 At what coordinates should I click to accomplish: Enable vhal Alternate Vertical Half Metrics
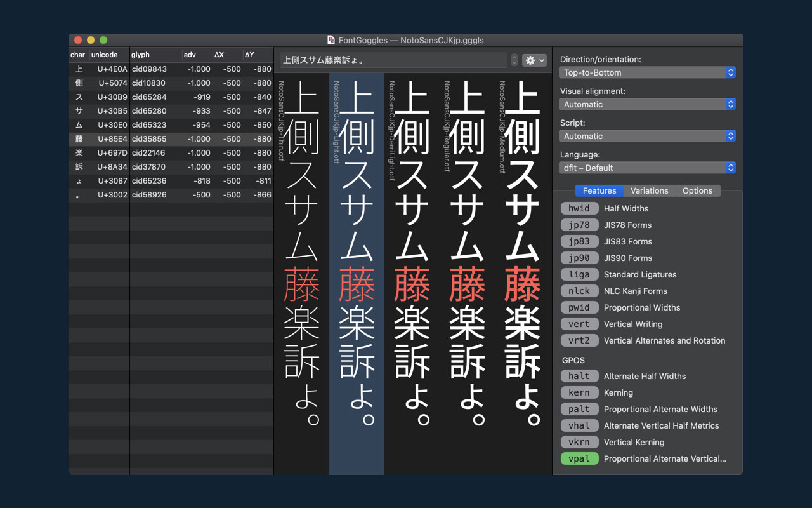pos(579,425)
